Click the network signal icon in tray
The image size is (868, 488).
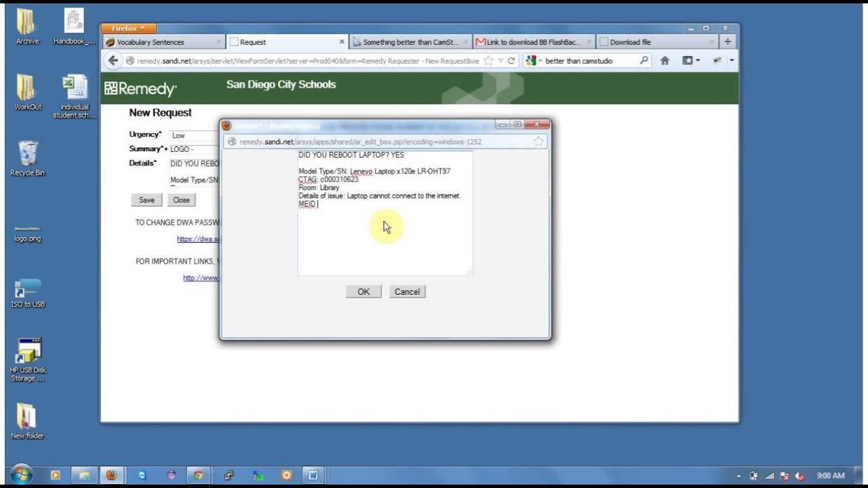click(x=769, y=476)
